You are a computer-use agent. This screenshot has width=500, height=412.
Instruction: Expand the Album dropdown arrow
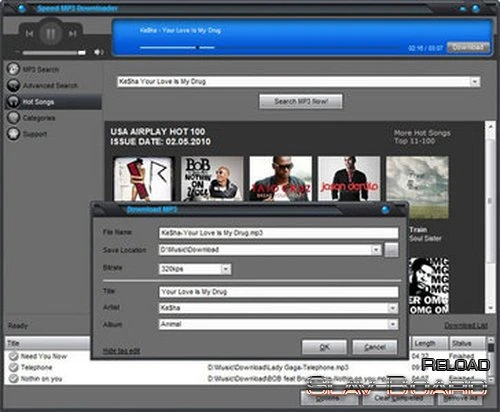coord(393,324)
